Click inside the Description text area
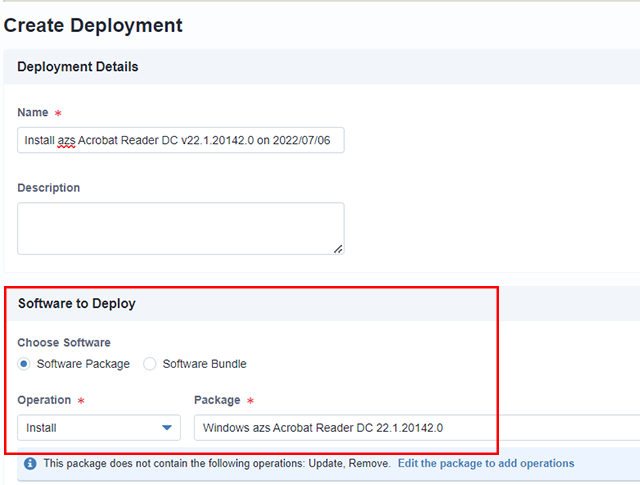The image size is (640, 485). [180, 228]
